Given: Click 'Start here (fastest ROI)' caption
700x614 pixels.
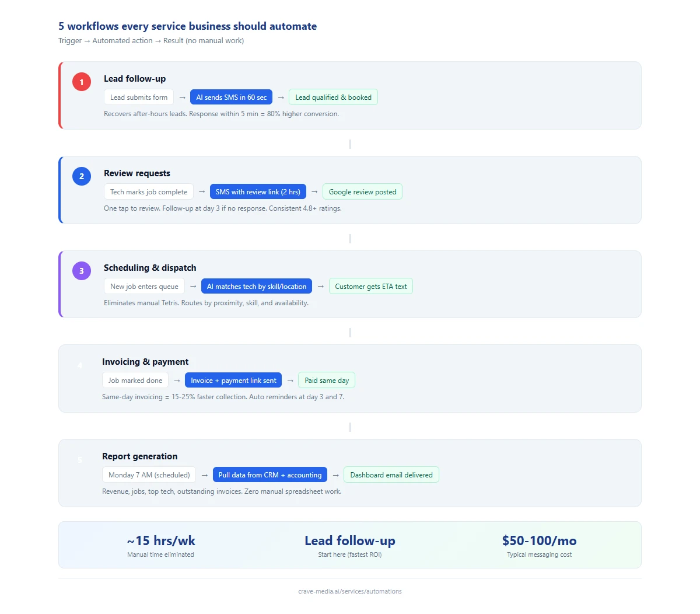Looking at the screenshot, I should pyautogui.click(x=350, y=554).
